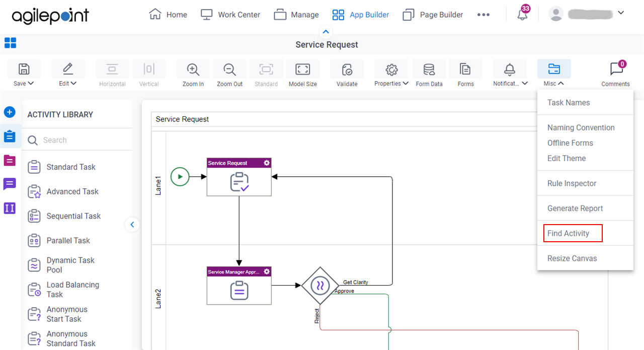Viewport: 644px width, 350px height.
Task: Open the Work Center tab
Action: click(230, 15)
